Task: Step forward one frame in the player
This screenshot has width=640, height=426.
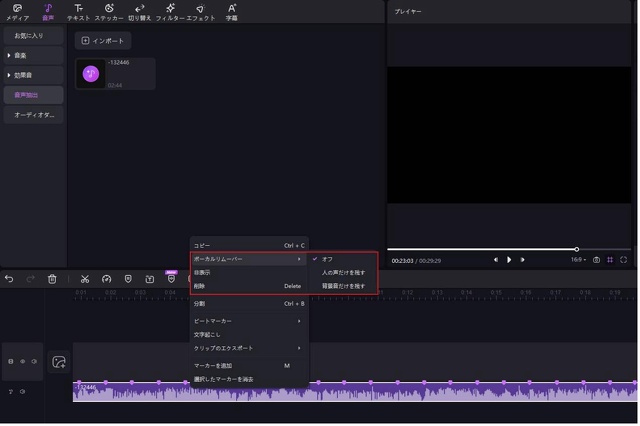Action: click(523, 260)
